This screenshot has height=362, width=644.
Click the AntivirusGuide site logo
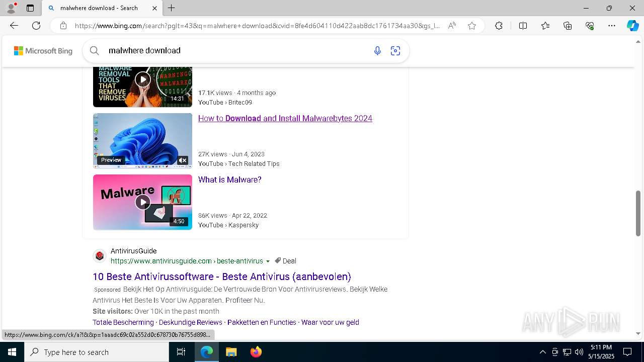[x=100, y=256]
